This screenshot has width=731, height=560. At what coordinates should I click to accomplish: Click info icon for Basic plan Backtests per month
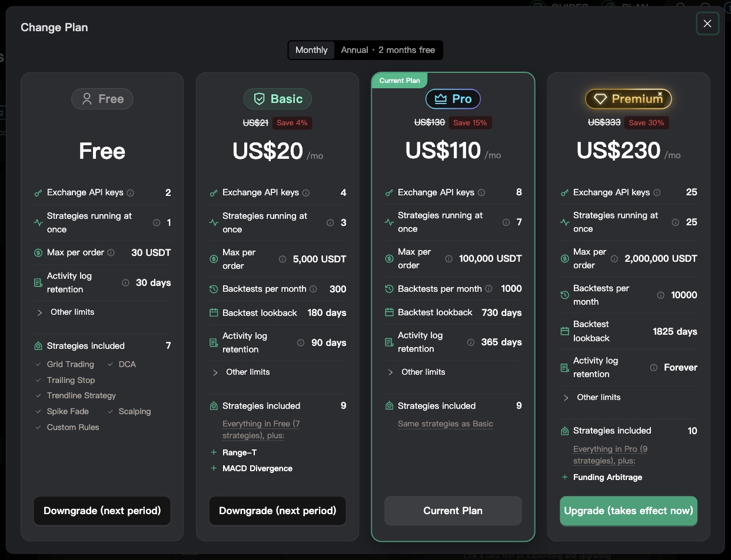pyautogui.click(x=313, y=289)
